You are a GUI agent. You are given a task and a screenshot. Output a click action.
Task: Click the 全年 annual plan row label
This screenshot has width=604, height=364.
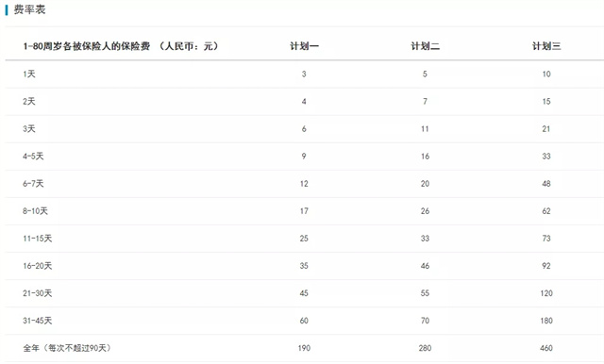[67, 348]
